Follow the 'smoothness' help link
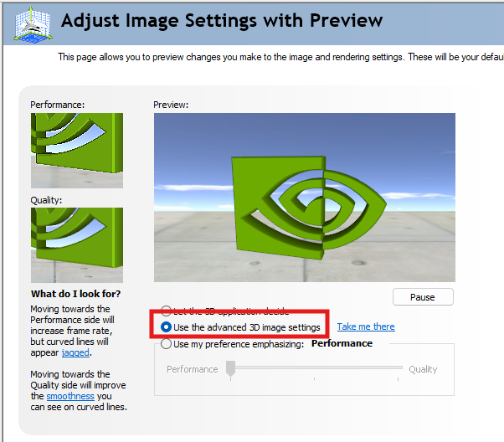 pyautogui.click(x=70, y=396)
